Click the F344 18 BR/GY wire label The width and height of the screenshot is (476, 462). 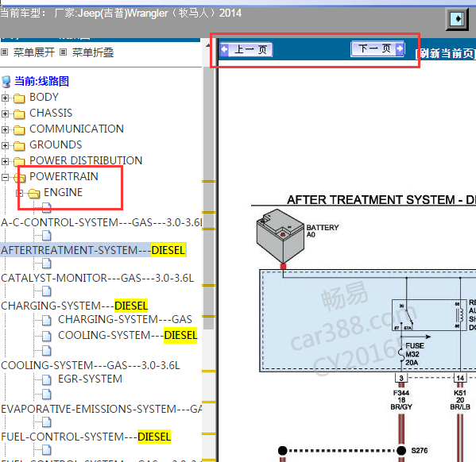coord(401,400)
